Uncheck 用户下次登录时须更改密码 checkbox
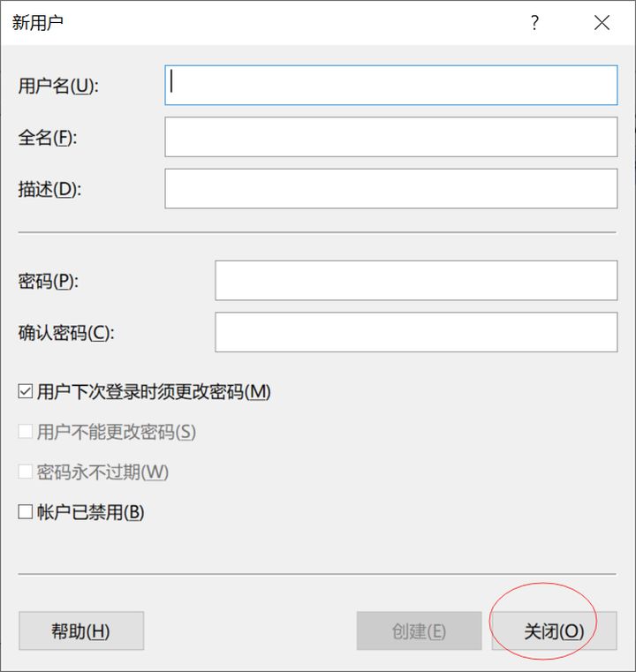 [26, 391]
